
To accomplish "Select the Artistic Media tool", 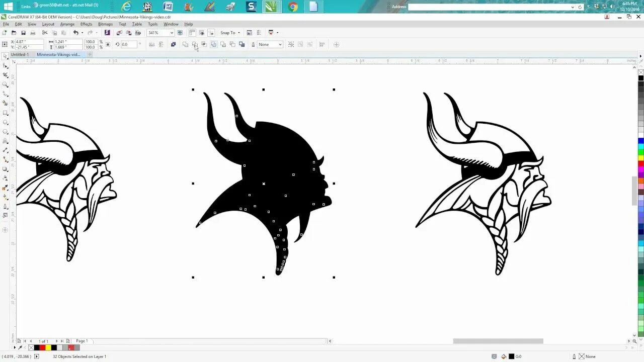I will [6, 103].
